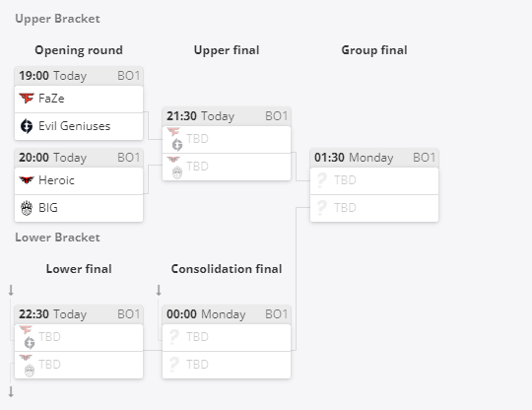
Task: Open the Evil Geniuses team link
Action: [x=74, y=126]
